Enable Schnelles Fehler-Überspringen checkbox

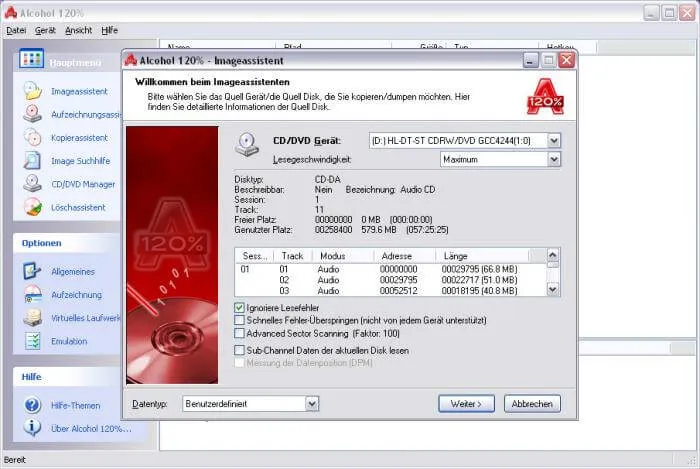(x=239, y=320)
